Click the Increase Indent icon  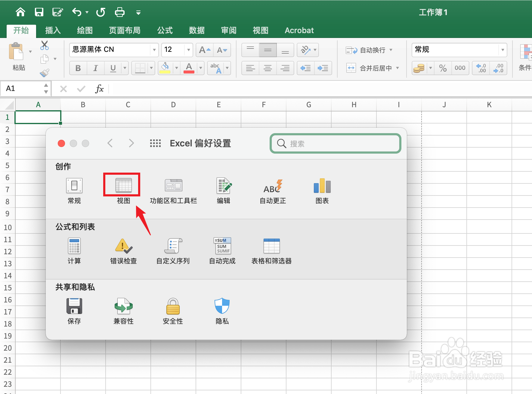coord(323,68)
